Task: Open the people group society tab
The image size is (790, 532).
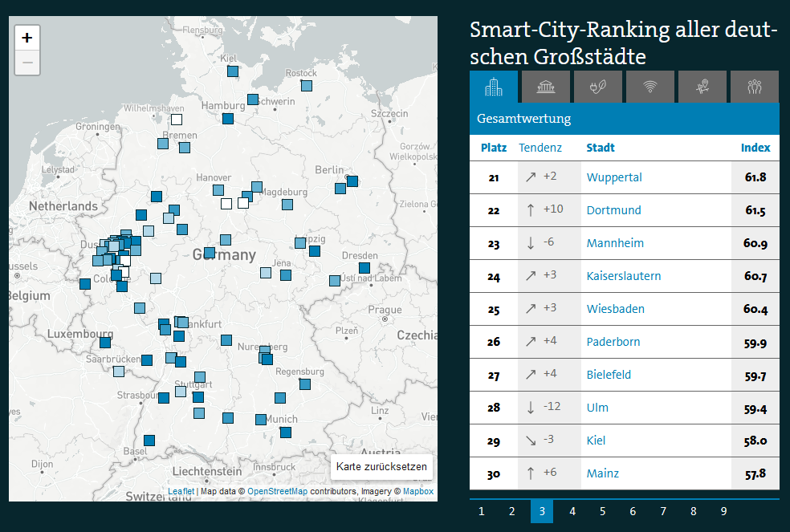Action: click(754, 87)
